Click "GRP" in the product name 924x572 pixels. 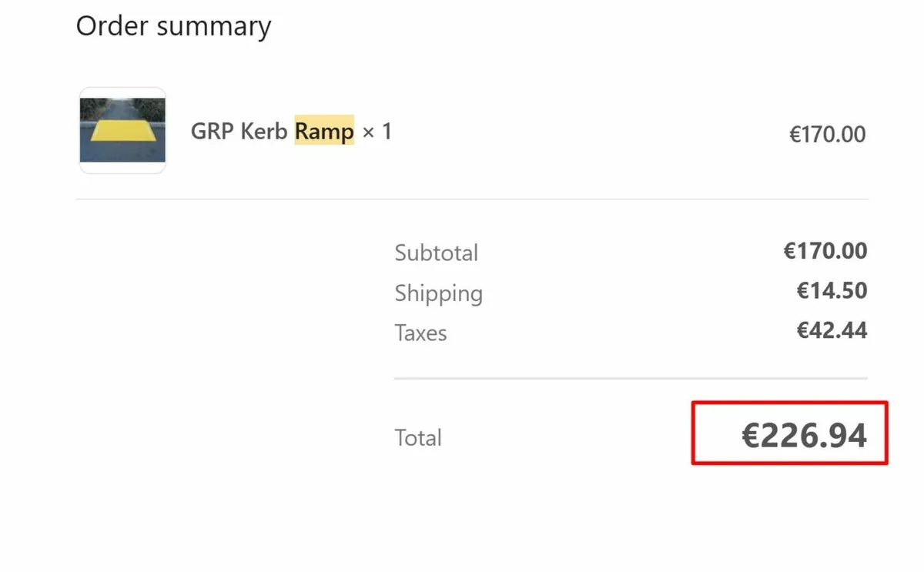point(212,132)
